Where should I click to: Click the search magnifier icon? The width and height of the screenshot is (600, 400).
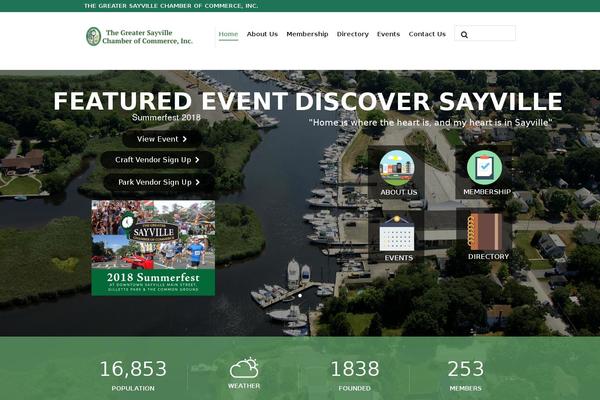464,34
